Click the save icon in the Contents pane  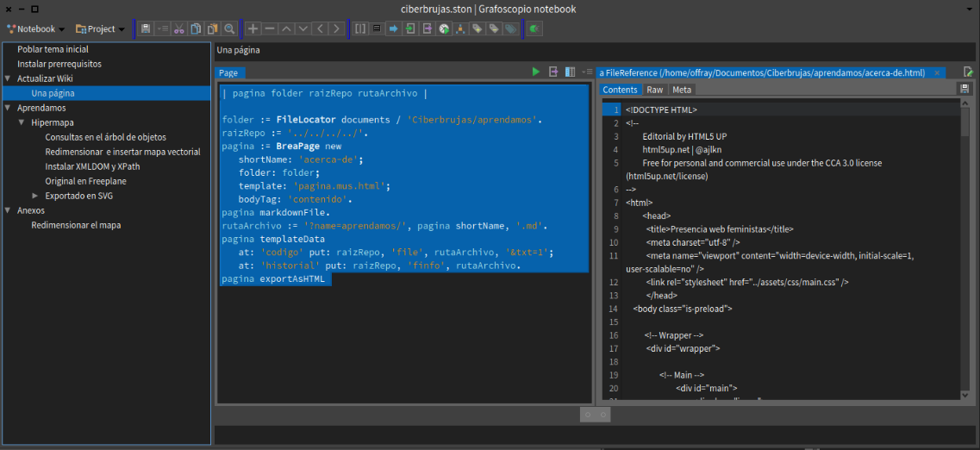pos(964,89)
